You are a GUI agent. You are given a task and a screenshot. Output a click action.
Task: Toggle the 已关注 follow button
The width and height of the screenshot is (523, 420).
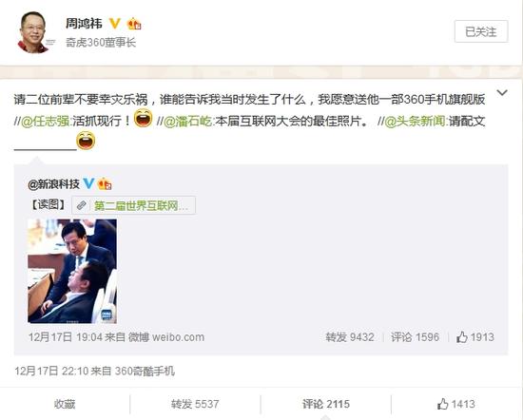tap(481, 31)
